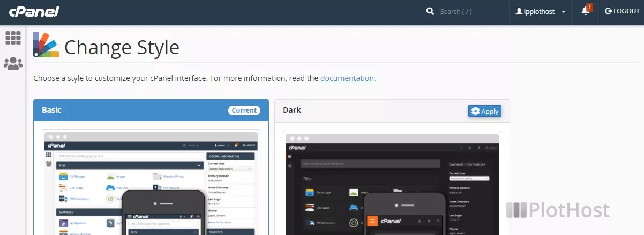Open the Basic style preview thumbnail
Image resolution: width=644 pixels, height=235 pixels.
click(152, 183)
